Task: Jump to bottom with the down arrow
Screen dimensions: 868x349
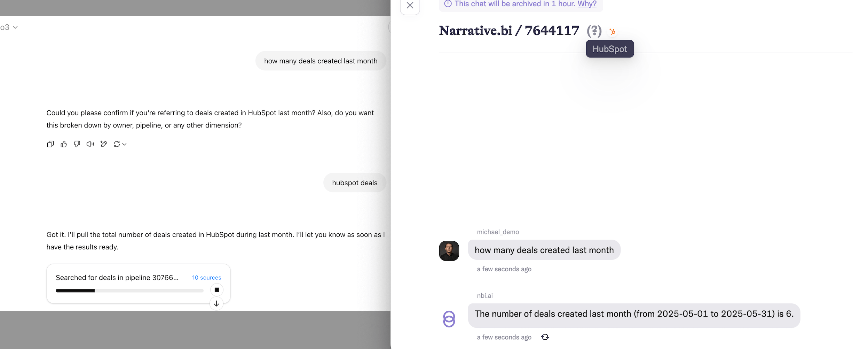Action: [216, 304]
